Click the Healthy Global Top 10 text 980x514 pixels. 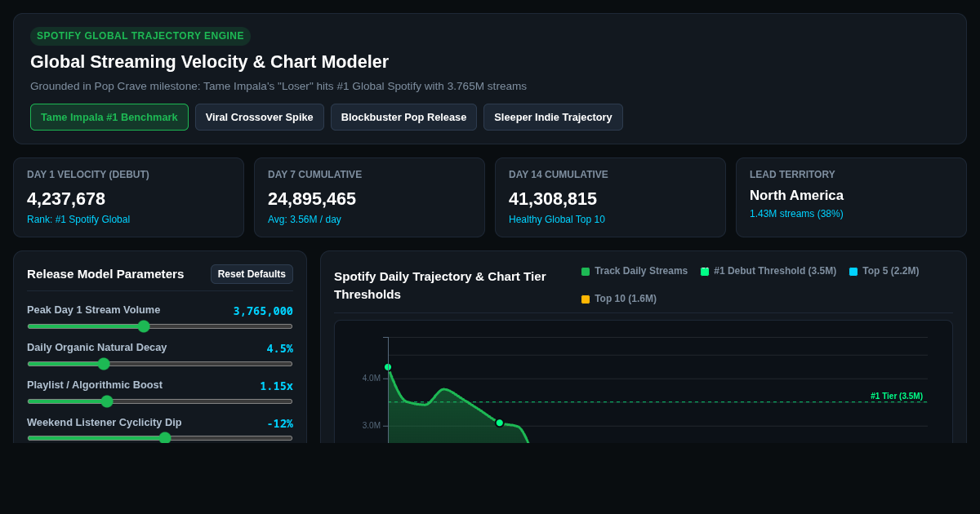coord(557,219)
